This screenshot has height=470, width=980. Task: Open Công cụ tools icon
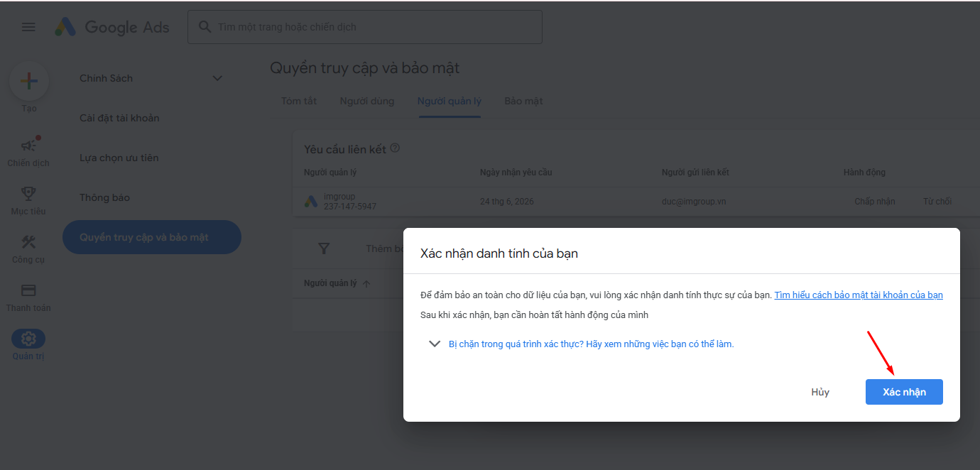(28, 241)
